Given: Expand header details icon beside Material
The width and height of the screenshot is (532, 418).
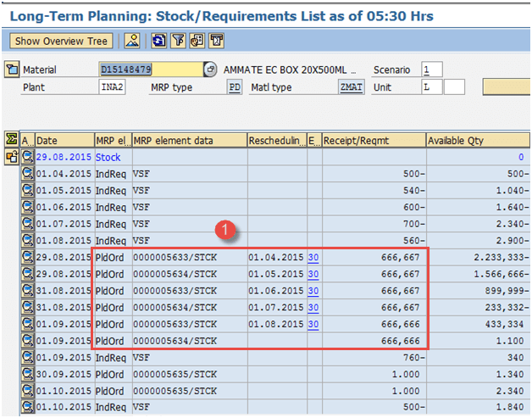Looking at the screenshot, I should coord(12,70).
